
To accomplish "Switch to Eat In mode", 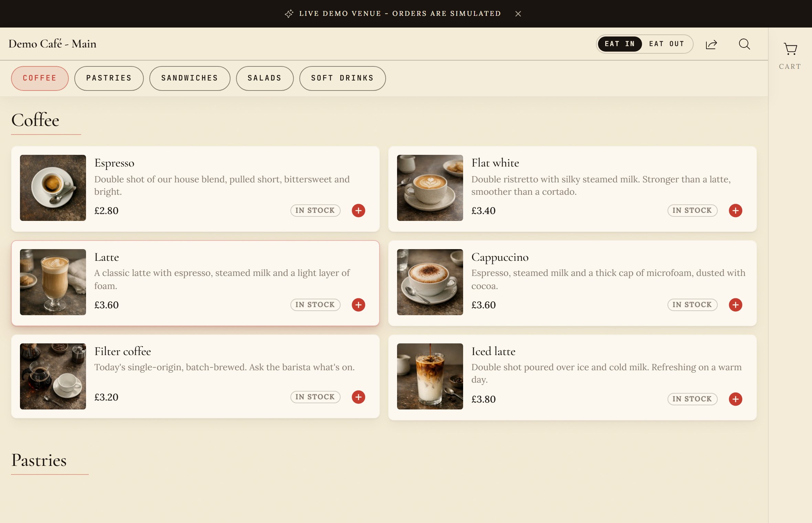I will tap(620, 44).
